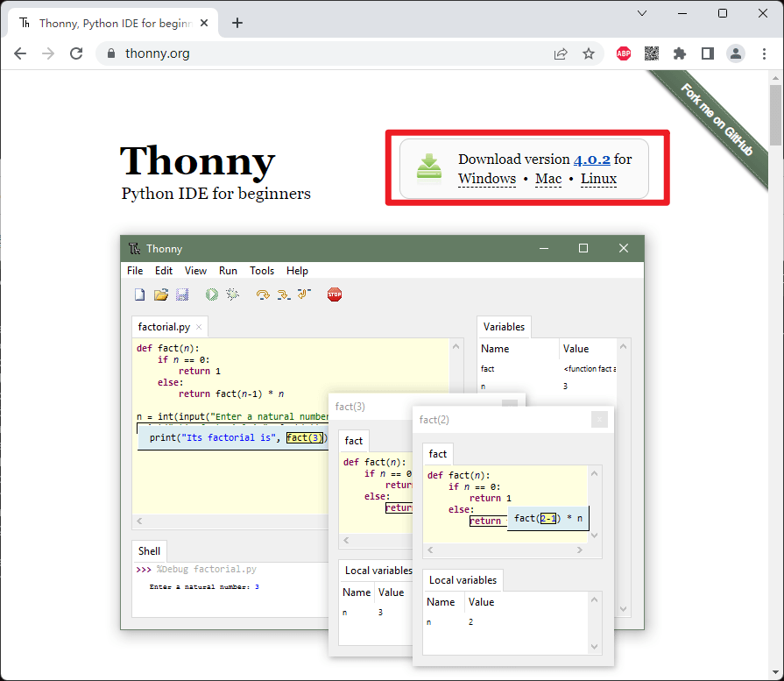Open the Tools menu in Thonny
Viewport: 784px width, 681px height.
click(x=262, y=271)
